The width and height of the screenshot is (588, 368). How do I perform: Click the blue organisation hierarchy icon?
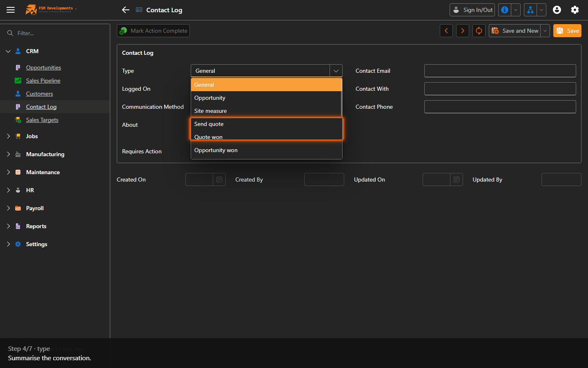pos(530,10)
